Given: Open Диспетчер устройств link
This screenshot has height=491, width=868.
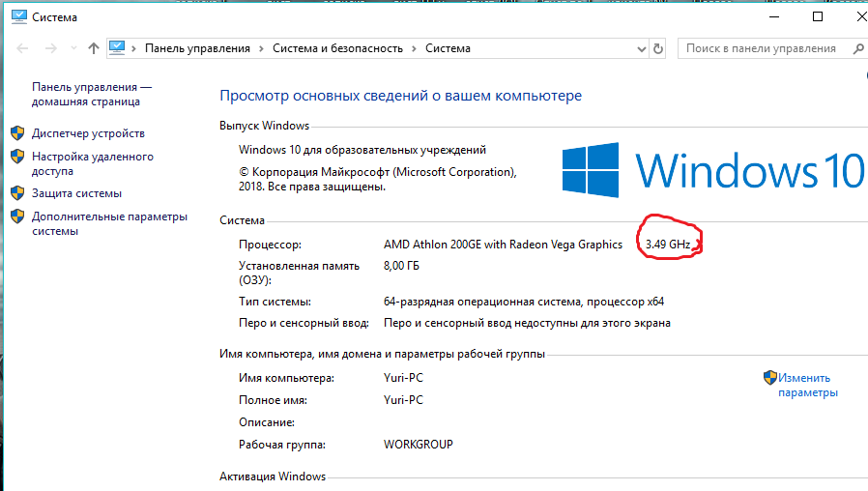Looking at the screenshot, I should click(x=88, y=133).
